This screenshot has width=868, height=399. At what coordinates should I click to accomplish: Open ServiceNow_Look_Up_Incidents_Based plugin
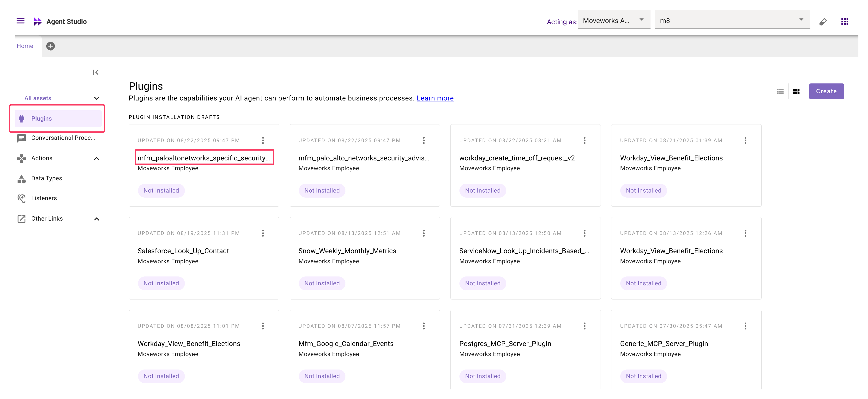point(524,251)
